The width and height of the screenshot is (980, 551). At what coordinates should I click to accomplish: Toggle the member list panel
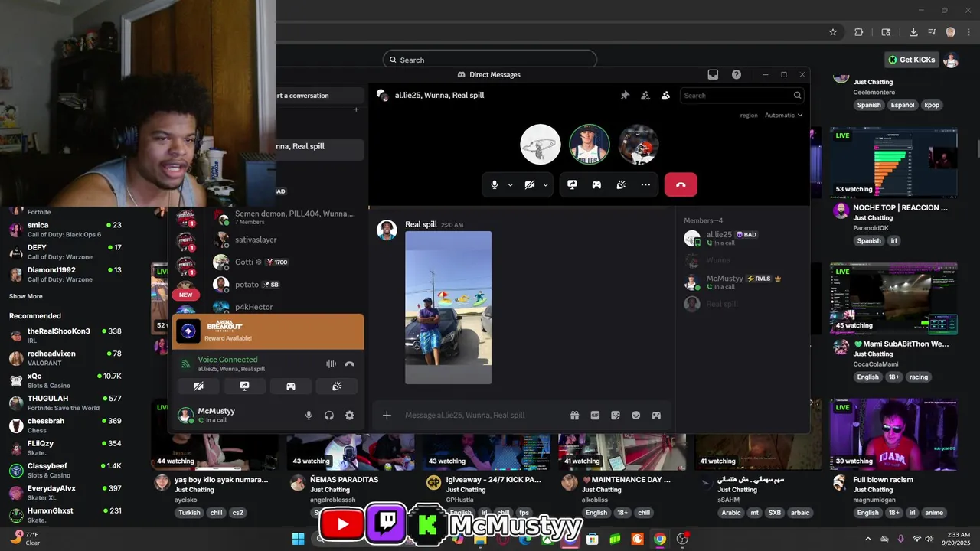point(665,96)
